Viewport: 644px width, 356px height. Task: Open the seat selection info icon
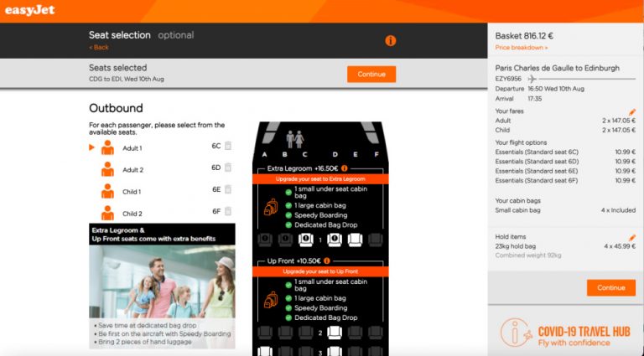pos(390,40)
